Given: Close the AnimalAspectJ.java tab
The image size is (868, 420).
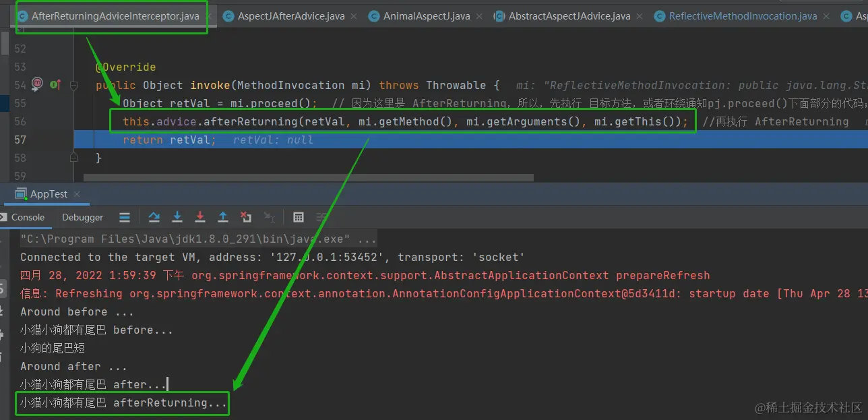Looking at the screenshot, I should [480, 16].
